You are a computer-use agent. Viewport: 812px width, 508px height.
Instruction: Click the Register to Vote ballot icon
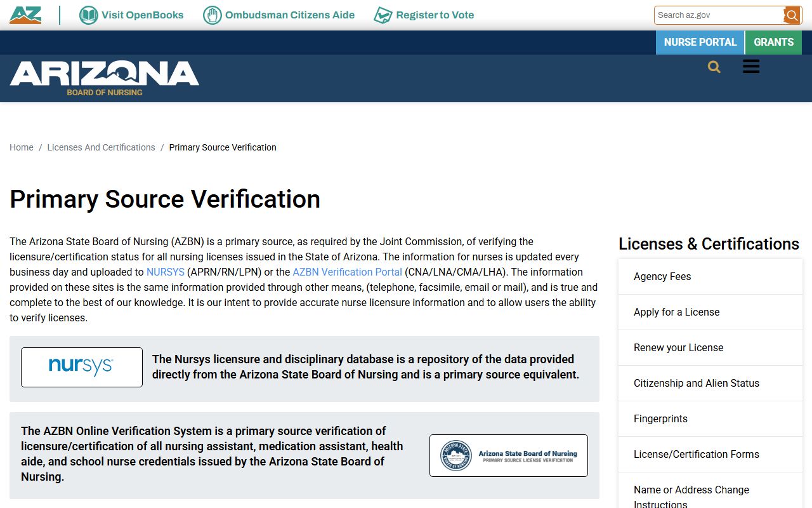(x=383, y=15)
